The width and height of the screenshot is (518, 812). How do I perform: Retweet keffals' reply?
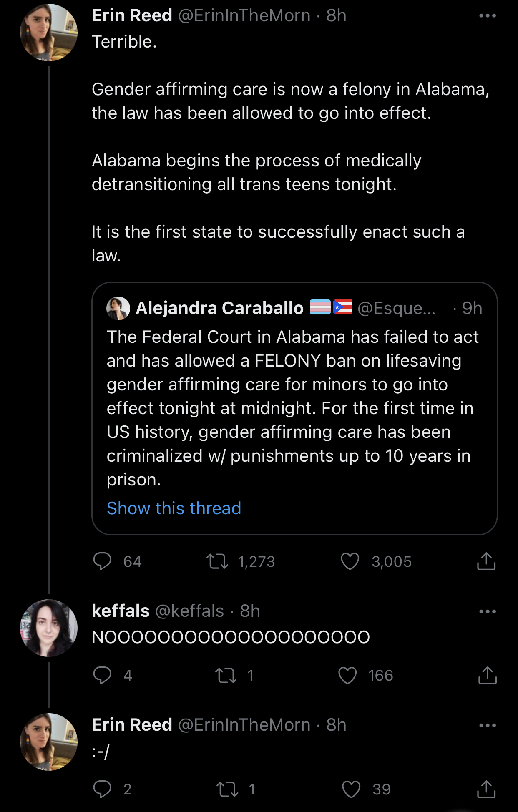click(226, 675)
